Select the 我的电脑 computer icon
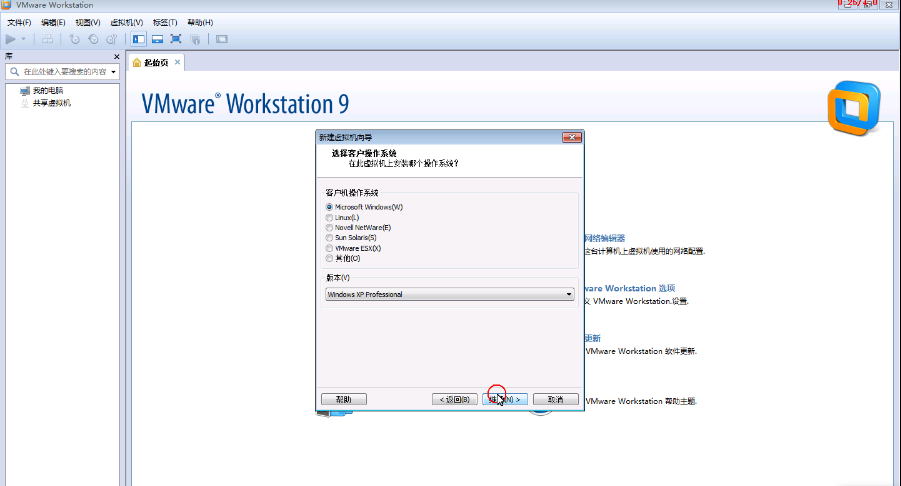 tap(25, 91)
